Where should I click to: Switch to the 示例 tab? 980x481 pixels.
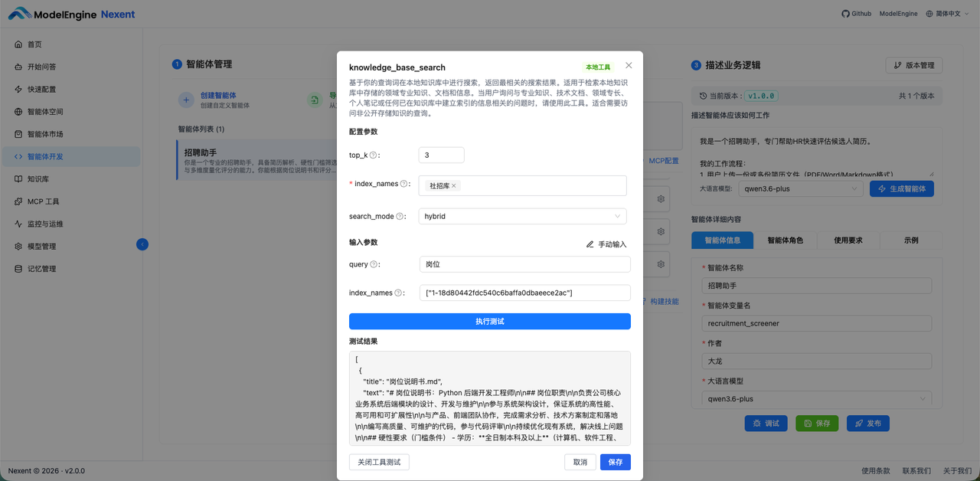click(911, 240)
